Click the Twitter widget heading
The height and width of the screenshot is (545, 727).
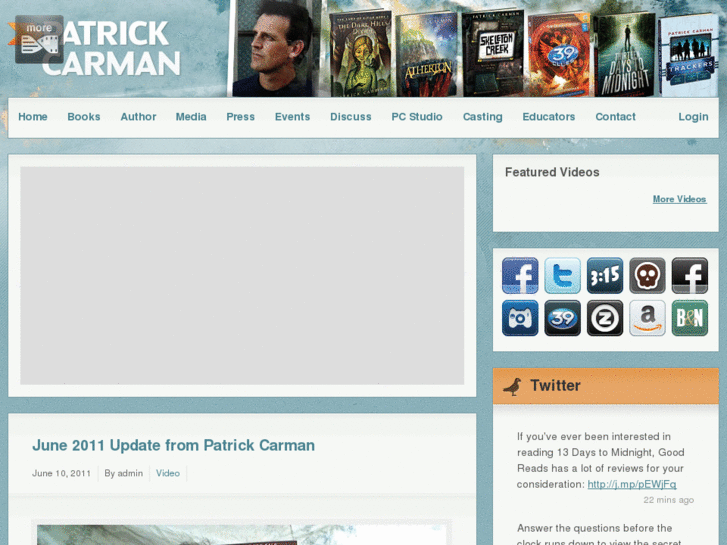[555, 385]
